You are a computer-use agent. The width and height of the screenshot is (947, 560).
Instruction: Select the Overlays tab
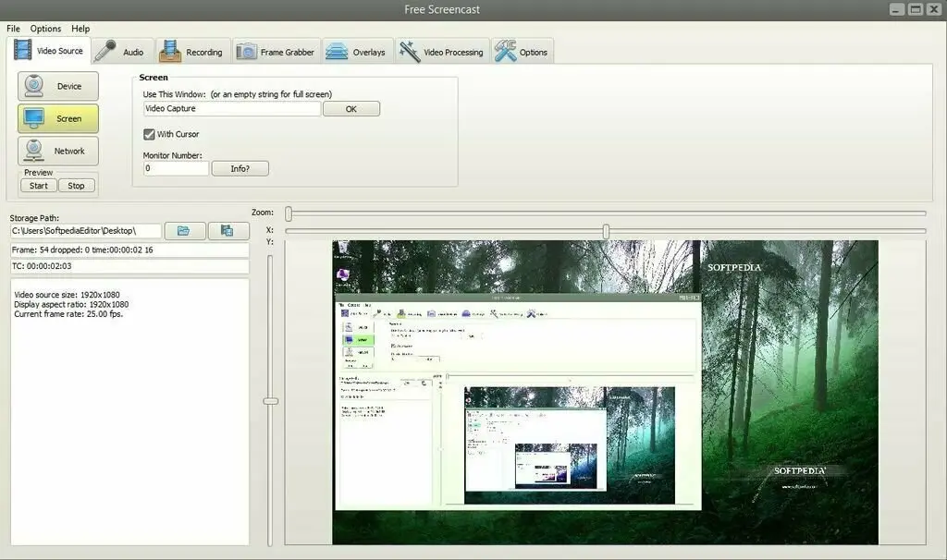tap(357, 52)
